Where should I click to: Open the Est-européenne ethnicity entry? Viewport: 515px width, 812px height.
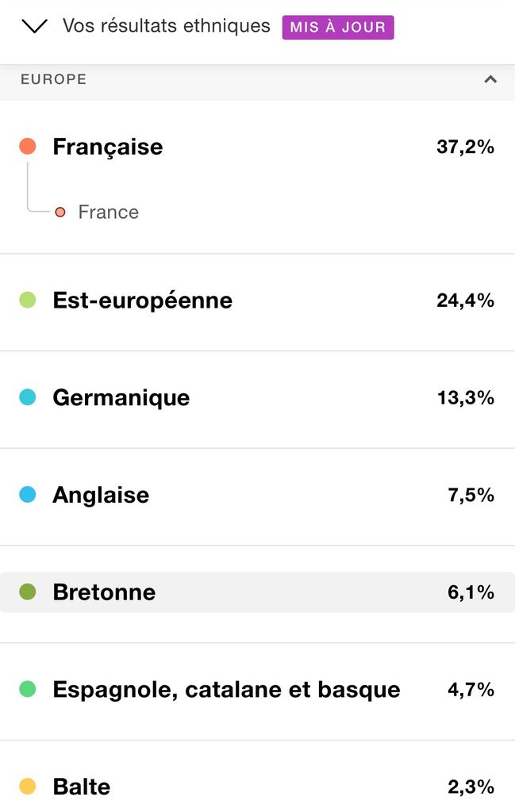pos(257,302)
